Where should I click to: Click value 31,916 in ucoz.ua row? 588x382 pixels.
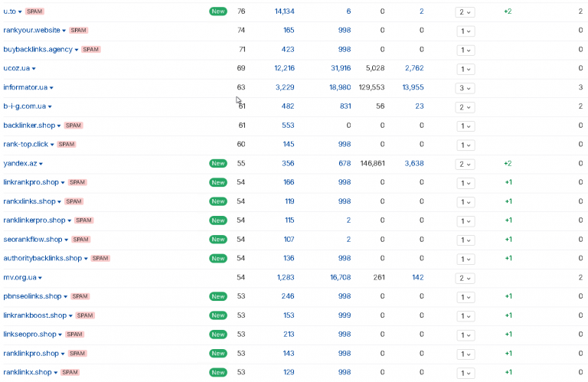point(341,68)
